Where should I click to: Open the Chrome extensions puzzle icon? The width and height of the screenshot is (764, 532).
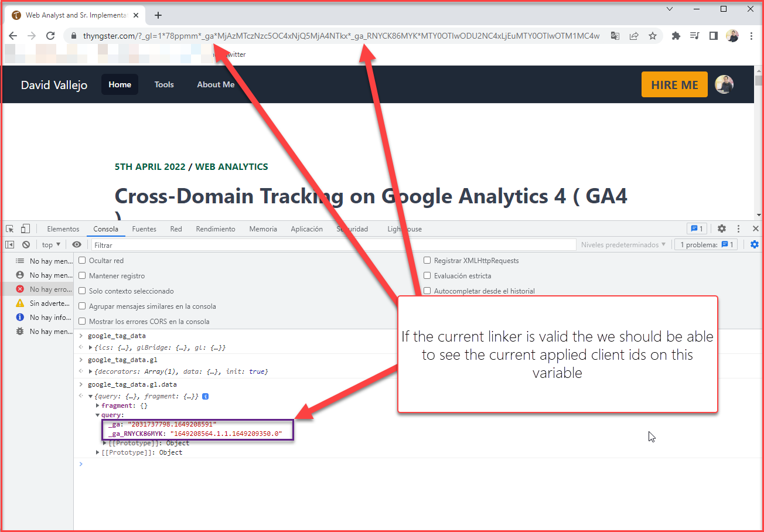[x=676, y=36]
